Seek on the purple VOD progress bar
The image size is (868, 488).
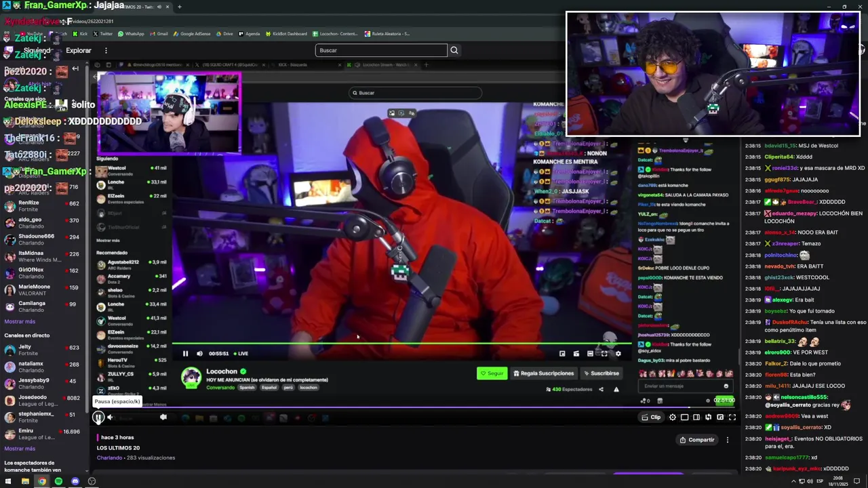414,408
